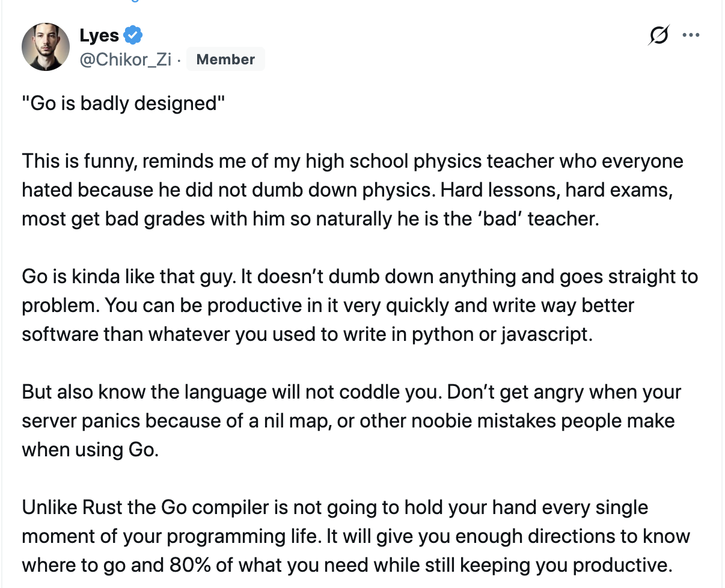
Task: Click the Member badge label
Action: click(x=225, y=60)
